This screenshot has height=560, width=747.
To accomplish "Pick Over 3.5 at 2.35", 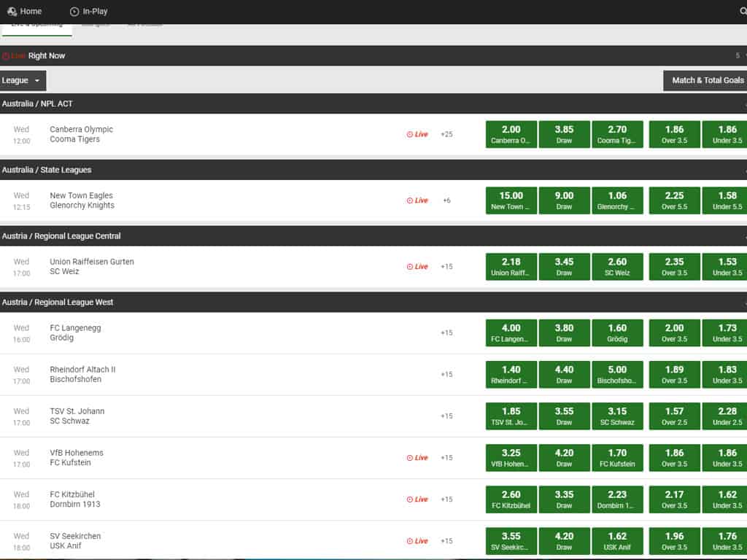I will point(675,267).
